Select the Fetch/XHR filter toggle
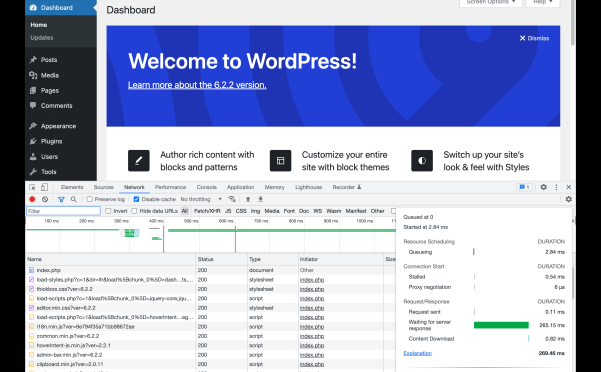The height and width of the screenshot is (372, 601). pos(207,211)
